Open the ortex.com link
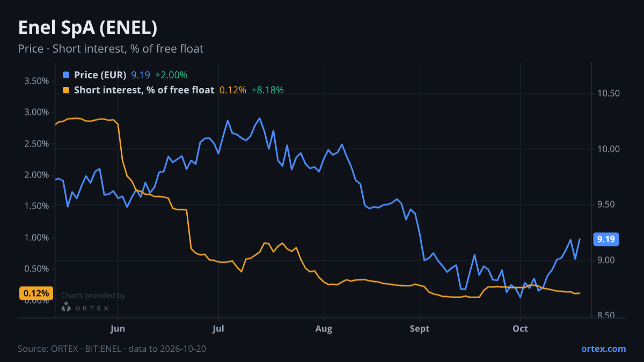 click(x=604, y=349)
